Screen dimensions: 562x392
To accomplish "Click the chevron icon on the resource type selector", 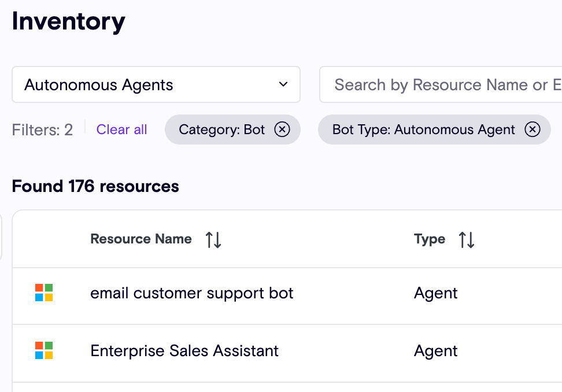I will [283, 84].
